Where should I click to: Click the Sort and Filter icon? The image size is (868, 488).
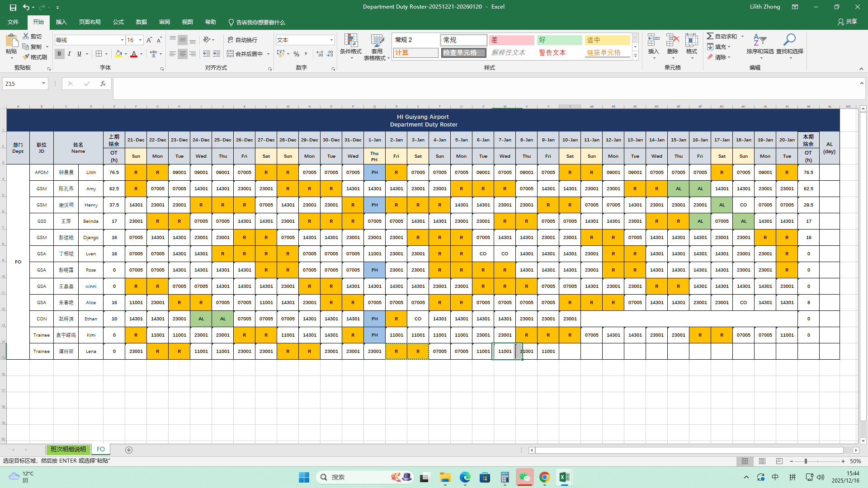pyautogui.click(x=759, y=40)
